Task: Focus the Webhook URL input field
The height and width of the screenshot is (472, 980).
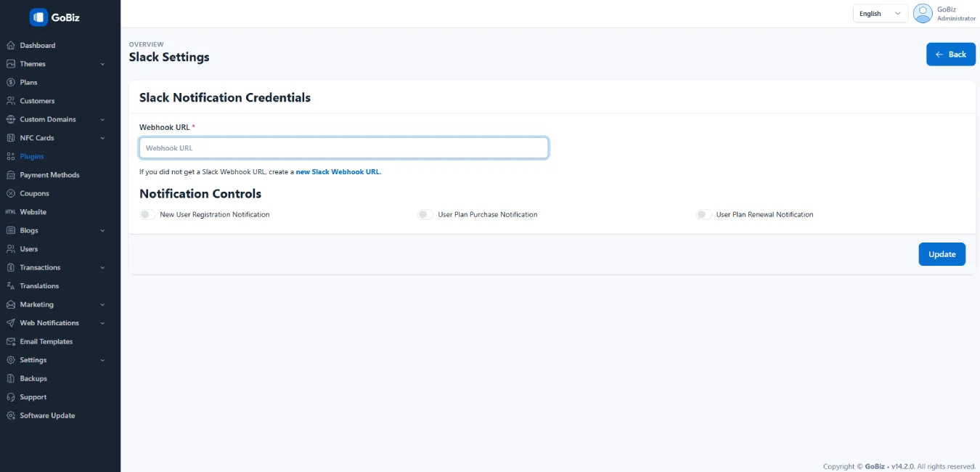Action: [x=343, y=148]
